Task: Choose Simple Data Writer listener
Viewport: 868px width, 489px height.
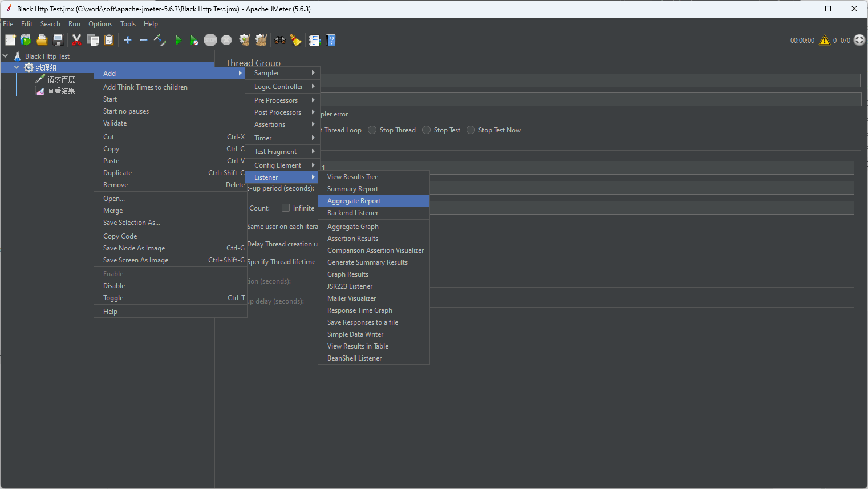Action: [374, 334]
